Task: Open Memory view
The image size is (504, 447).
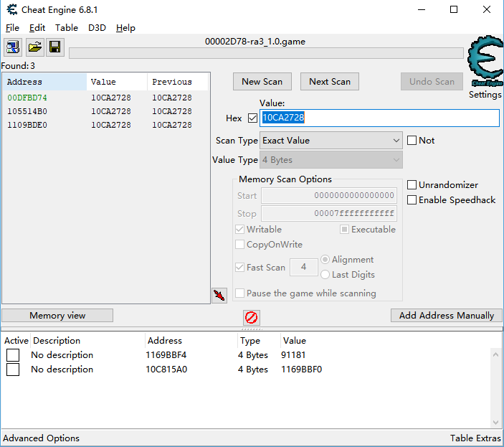Action: pyautogui.click(x=57, y=316)
